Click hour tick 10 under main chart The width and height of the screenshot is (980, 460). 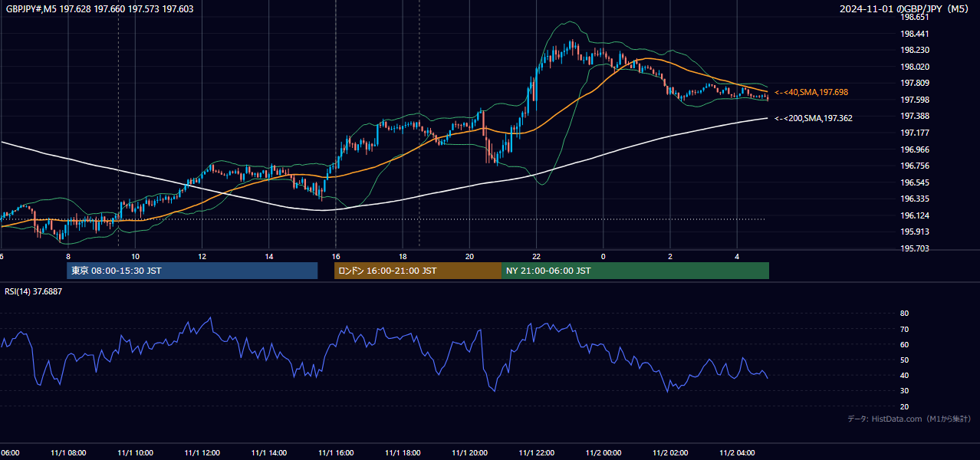pos(135,256)
